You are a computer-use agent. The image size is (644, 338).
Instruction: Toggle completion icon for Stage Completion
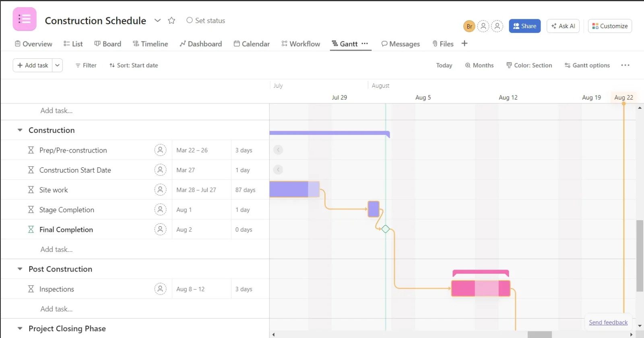[31, 210]
